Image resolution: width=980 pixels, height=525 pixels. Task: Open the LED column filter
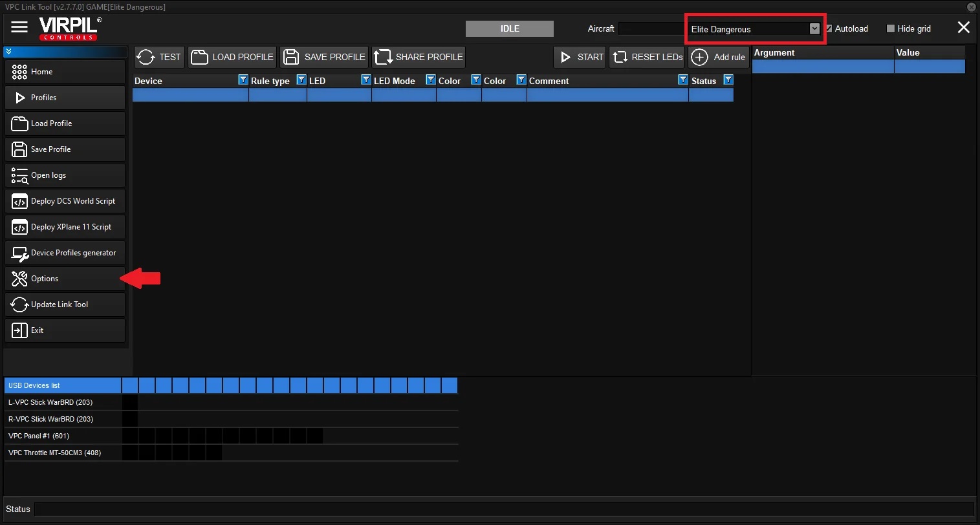click(x=366, y=80)
